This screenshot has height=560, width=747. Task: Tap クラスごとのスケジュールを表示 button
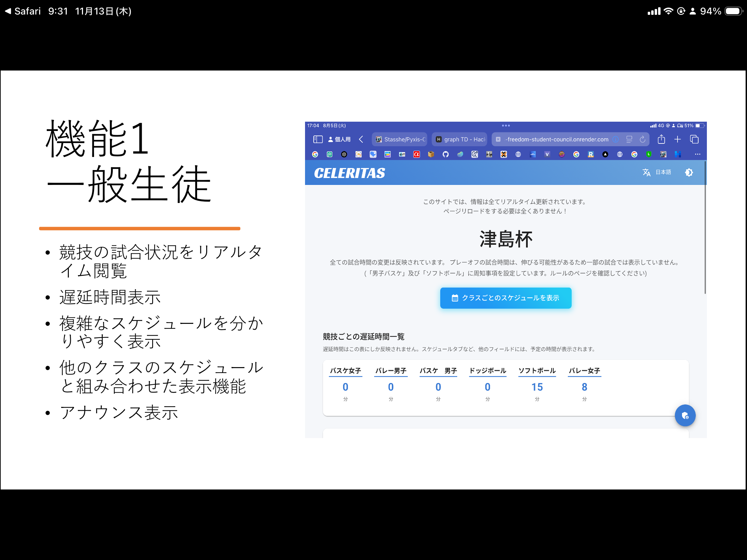[506, 298]
